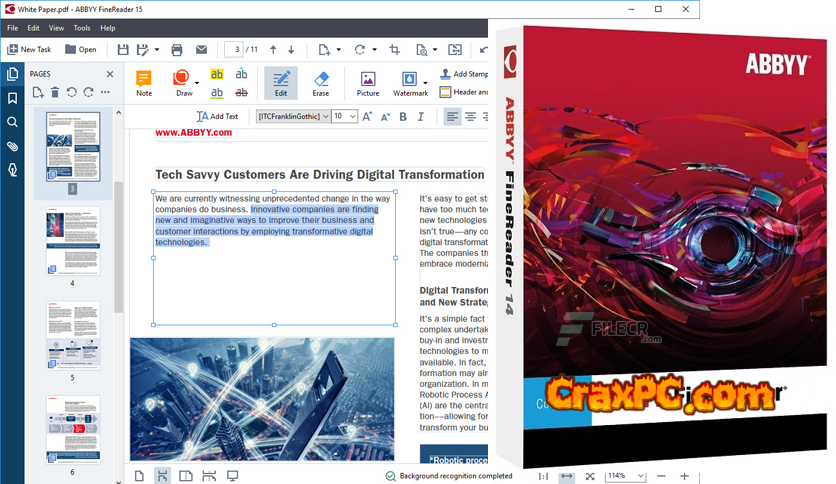Click the Print icon in toolbar
This screenshot has width=836, height=484.
click(177, 49)
